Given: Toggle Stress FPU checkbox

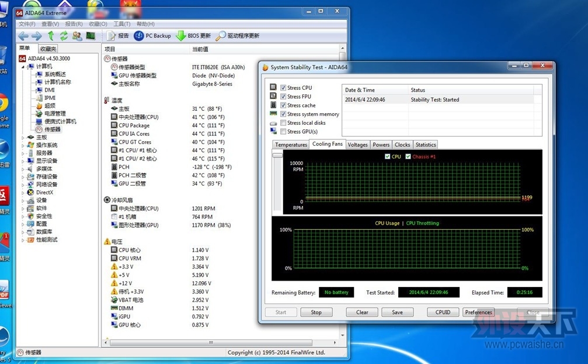Looking at the screenshot, I should point(283,96).
